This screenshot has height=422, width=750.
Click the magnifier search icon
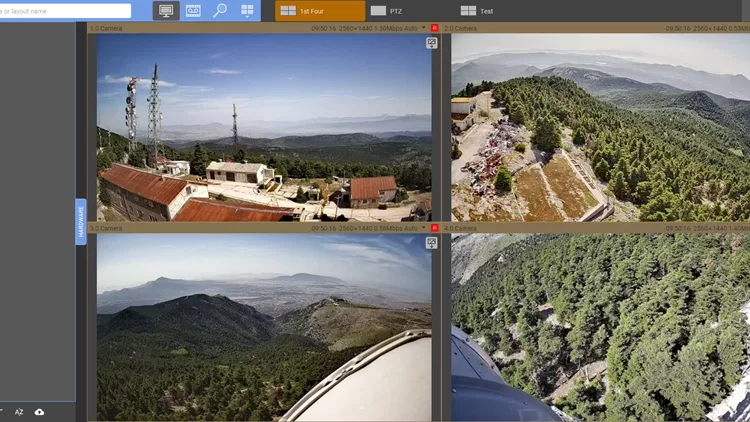(220, 11)
